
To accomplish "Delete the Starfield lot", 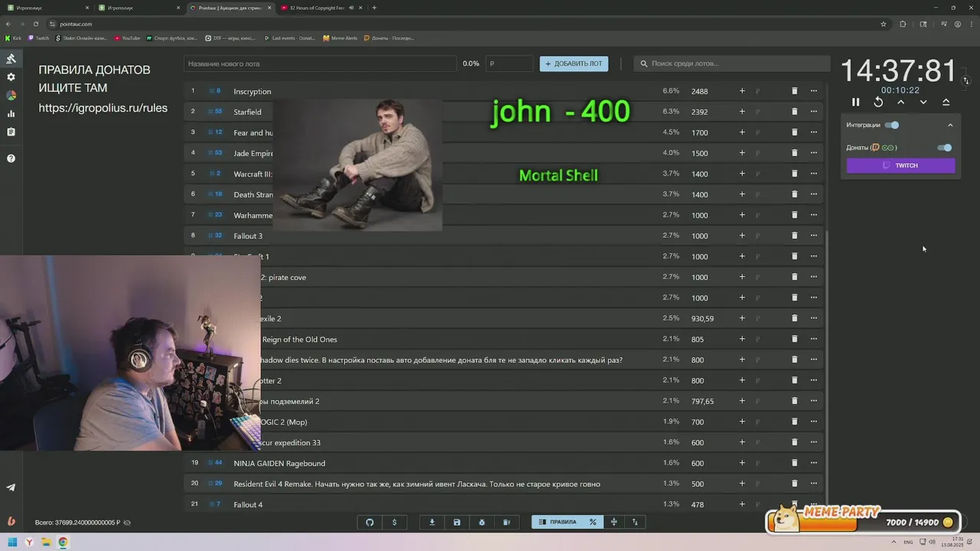I will (x=794, y=112).
